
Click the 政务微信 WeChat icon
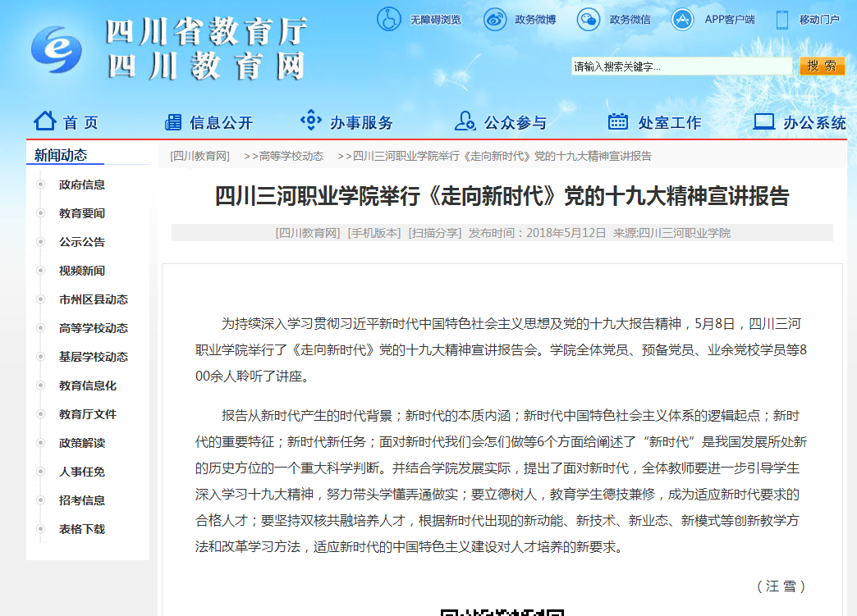[589, 19]
